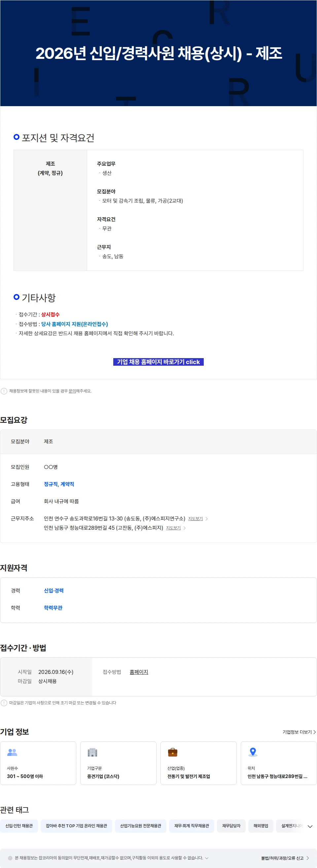The width and height of the screenshot is (317, 868).
Task: Click the 위치 인천 남동구 card
Action: 279,763
